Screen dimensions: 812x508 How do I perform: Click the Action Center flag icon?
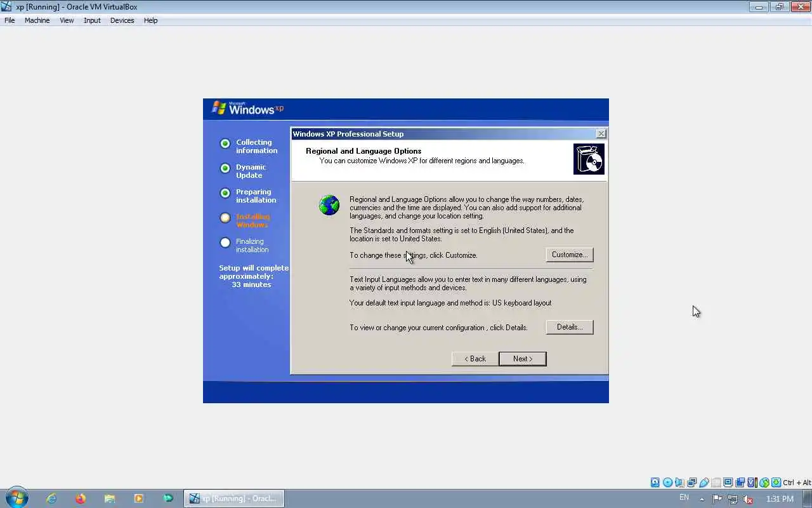coord(717,499)
